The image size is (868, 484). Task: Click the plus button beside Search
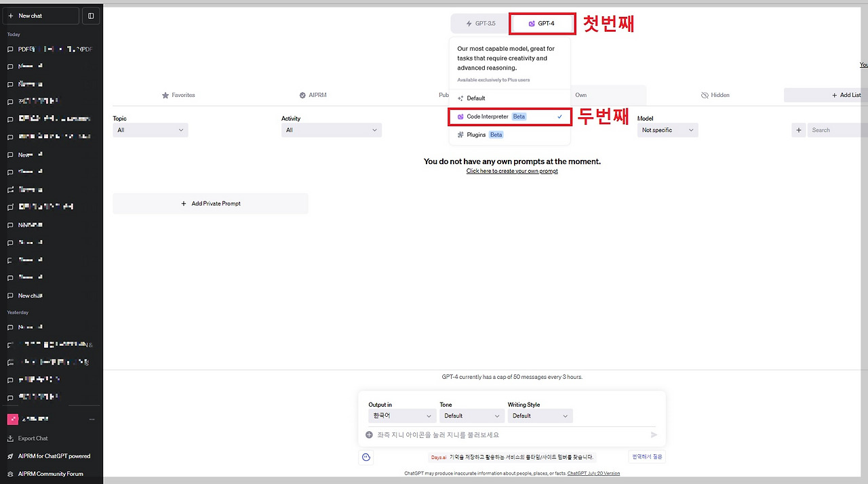pos(799,130)
